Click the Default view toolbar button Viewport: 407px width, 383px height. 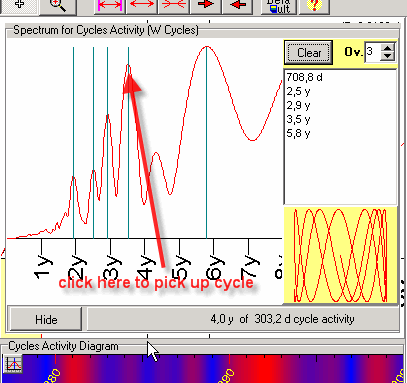pos(279,6)
